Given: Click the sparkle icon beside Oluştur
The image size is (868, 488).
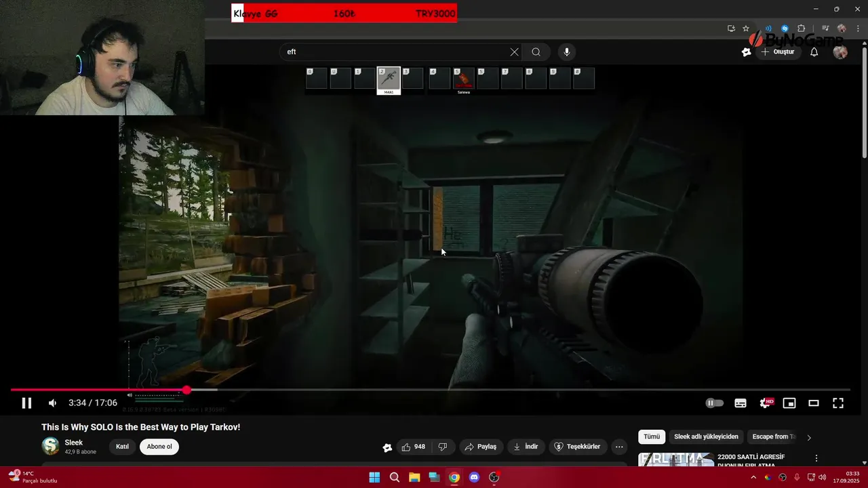Looking at the screenshot, I should [747, 52].
